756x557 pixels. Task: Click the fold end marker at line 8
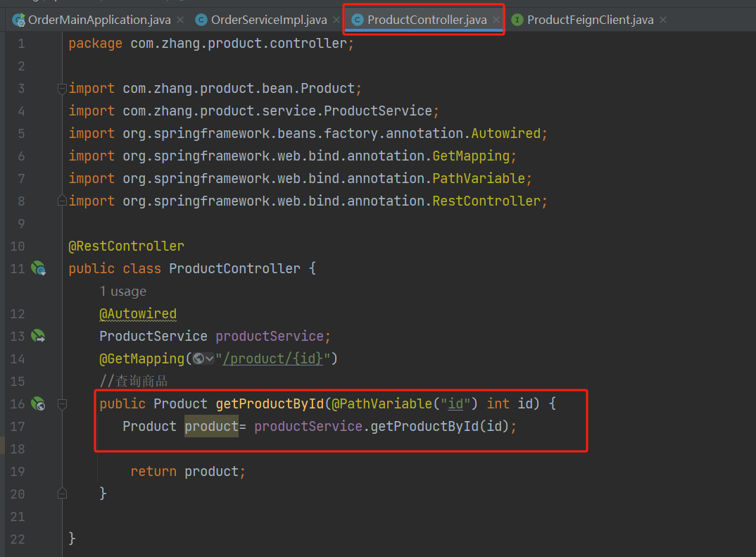coord(62,201)
